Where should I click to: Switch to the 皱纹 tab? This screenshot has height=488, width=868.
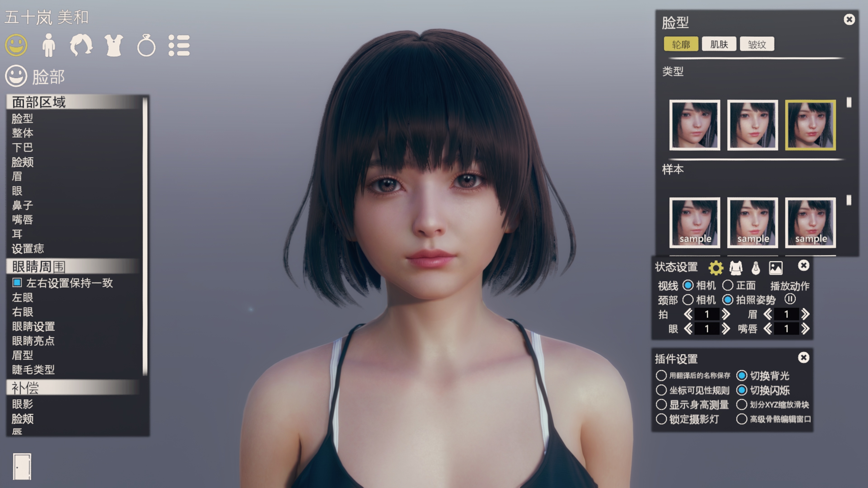click(x=757, y=44)
